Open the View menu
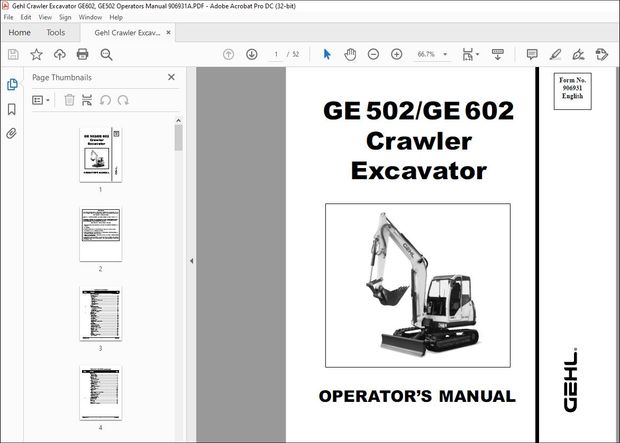 coord(45,17)
